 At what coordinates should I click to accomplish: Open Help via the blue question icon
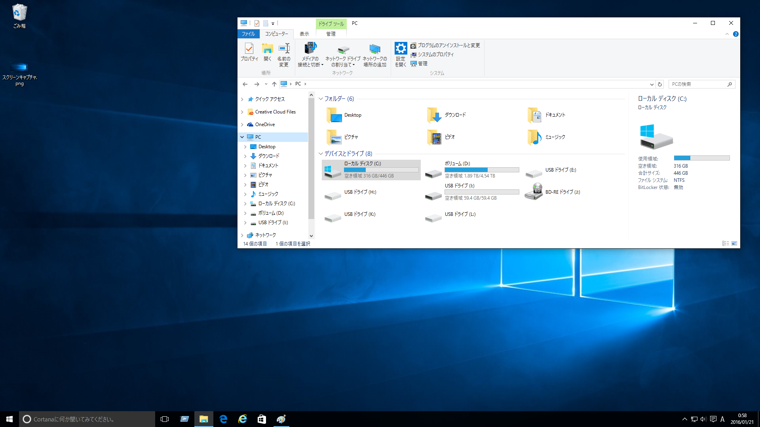click(735, 34)
